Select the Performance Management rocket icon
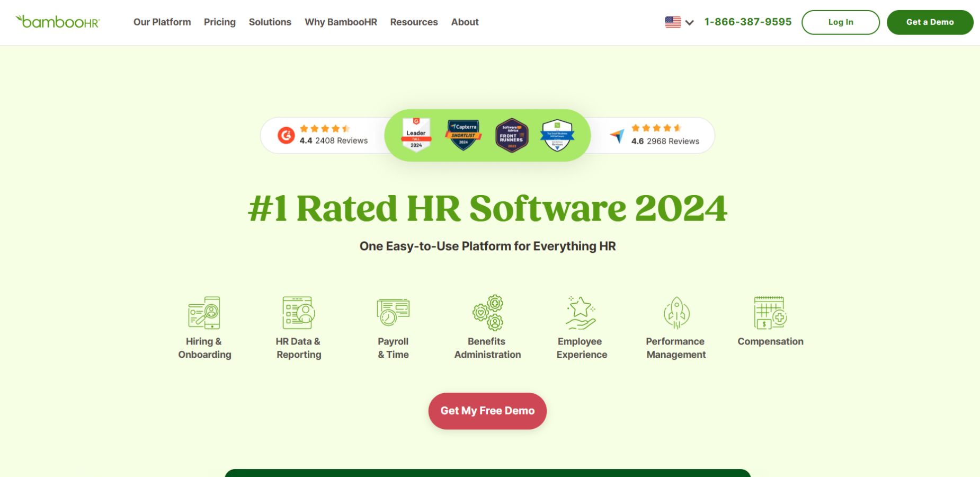 676,313
